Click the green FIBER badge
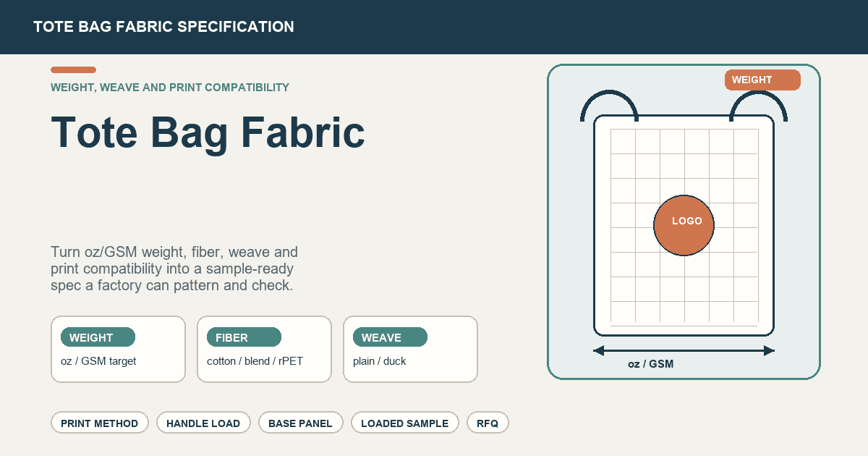This screenshot has width=868, height=456. [x=244, y=337]
